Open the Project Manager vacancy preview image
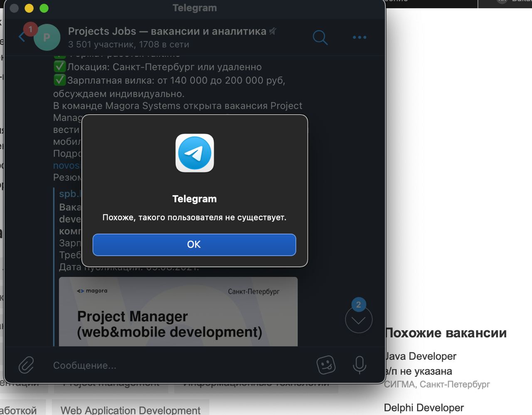 coord(178,311)
